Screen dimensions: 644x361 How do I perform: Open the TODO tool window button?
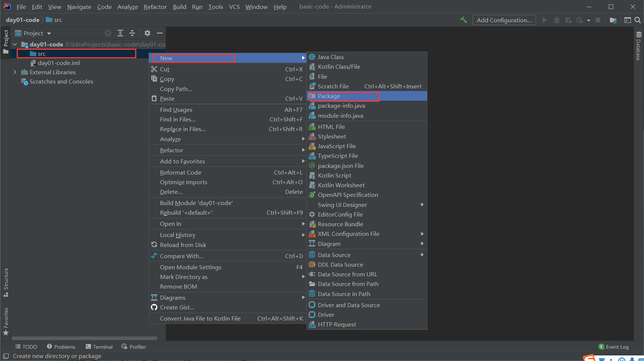pyautogui.click(x=26, y=347)
